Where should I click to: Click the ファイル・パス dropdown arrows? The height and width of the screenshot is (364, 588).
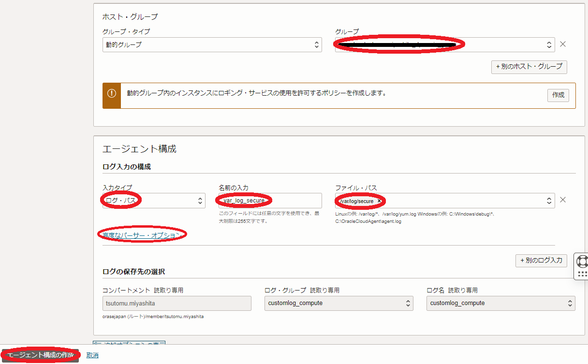549,201
